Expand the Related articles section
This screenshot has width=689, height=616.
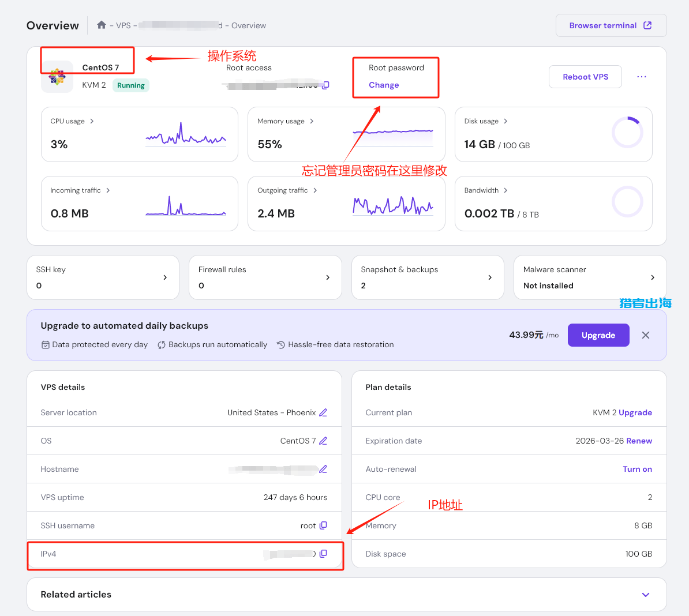click(x=646, y=595)
